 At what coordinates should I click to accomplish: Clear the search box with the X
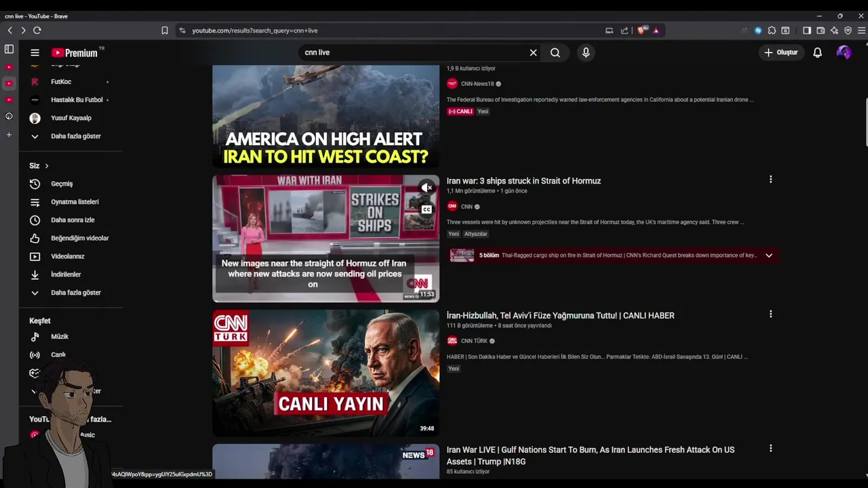pyautogui.click(x=533, y=52)
